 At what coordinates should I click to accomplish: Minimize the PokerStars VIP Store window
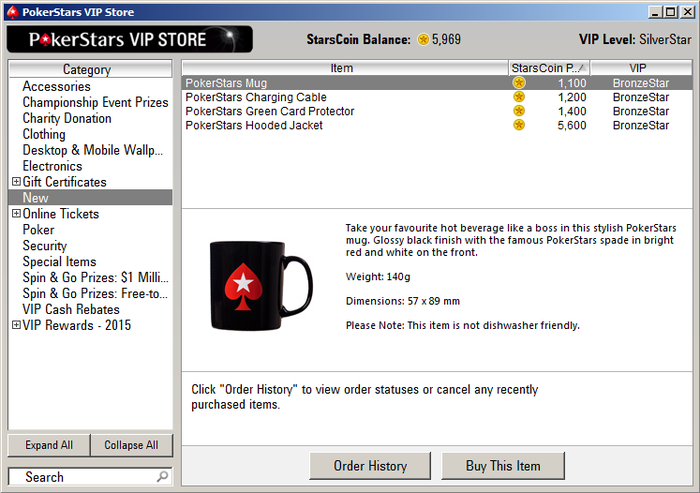[x=655, y=12]
